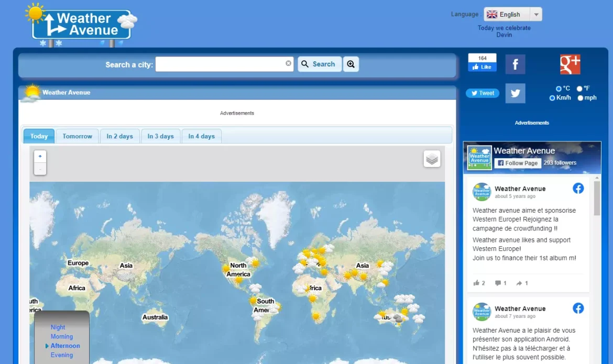Select the °C temperature unit
Image resolution: width=613 pixels, height=364 pixels.
(559, 89)
